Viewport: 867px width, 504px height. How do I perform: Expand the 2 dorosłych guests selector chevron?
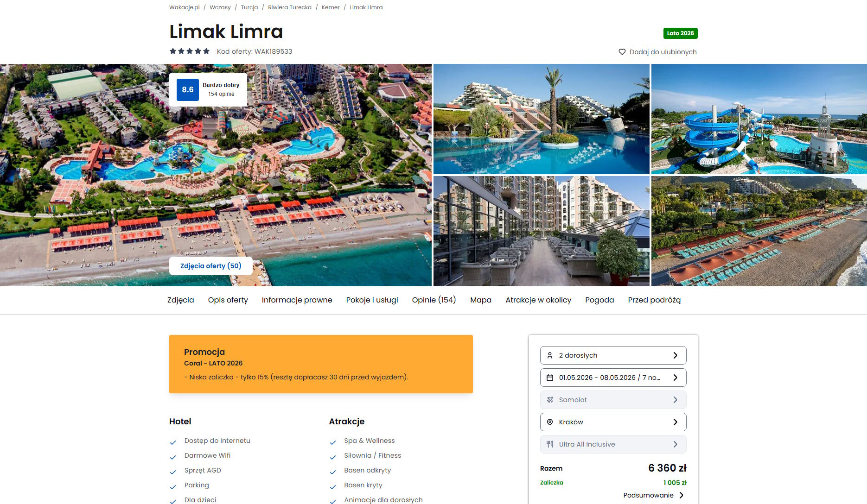[x=675, y=355]
